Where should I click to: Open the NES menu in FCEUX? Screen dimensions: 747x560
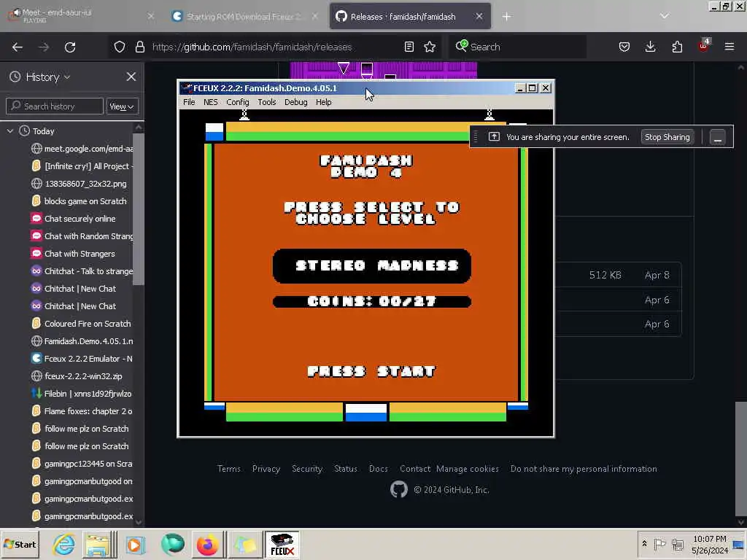pos(211,102)
